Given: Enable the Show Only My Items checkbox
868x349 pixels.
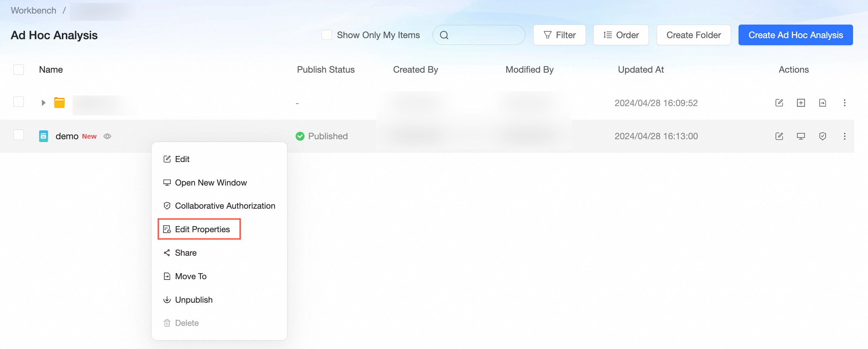Looking at the screenshot, I should (327, 35).
